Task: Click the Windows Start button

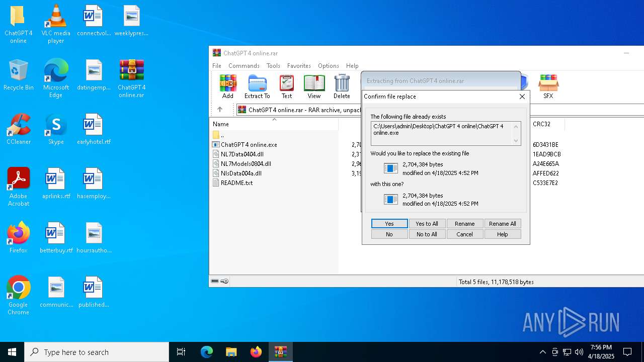Action: click(12, 352)
